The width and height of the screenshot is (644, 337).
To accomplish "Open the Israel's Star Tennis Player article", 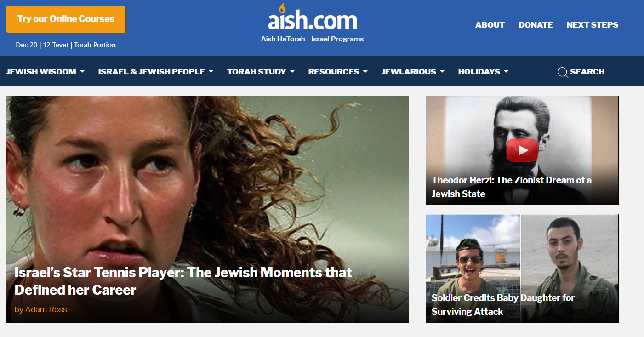I will coord(183,281).
